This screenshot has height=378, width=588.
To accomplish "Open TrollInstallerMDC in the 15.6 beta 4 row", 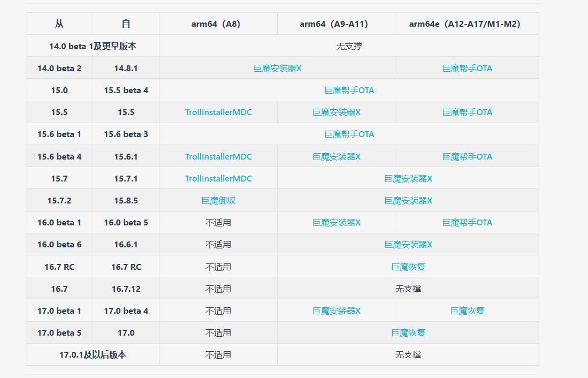I will (218, 157).
